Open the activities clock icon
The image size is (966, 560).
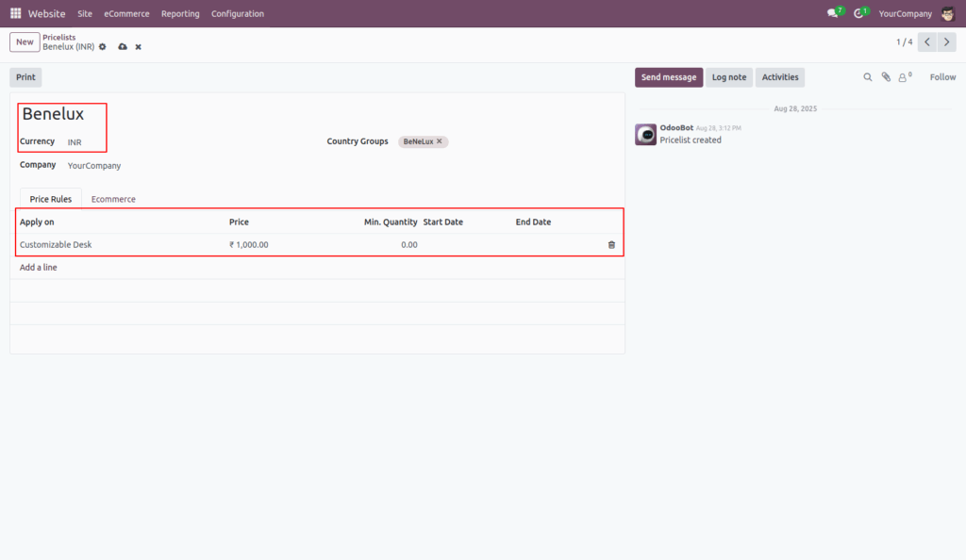pyautogui.click(x=858, y=13)
